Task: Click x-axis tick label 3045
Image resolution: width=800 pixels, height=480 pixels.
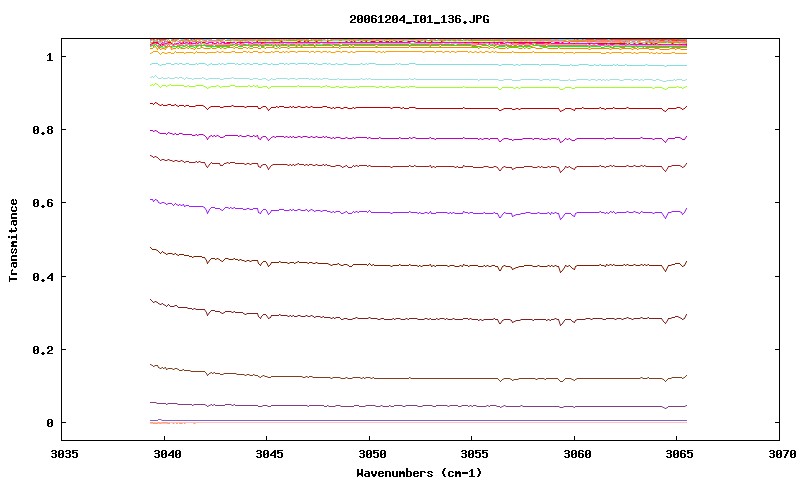Action: 269,454
